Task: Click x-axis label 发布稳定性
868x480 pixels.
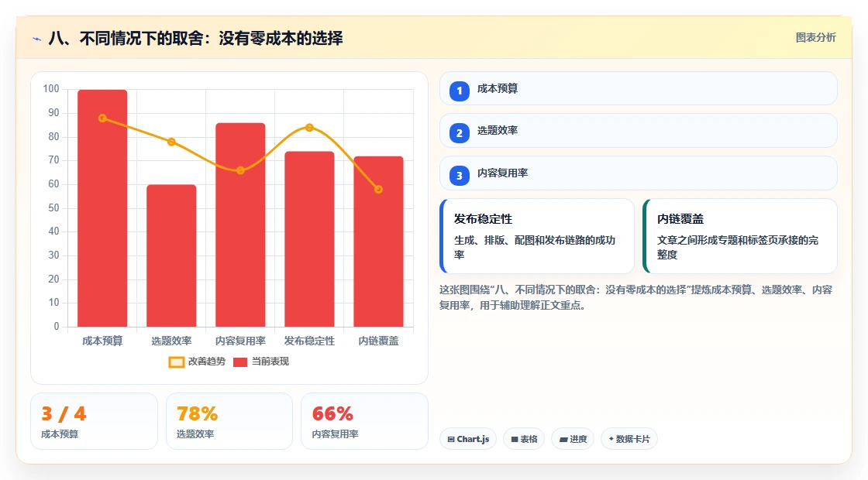Action: click(309, 341)
